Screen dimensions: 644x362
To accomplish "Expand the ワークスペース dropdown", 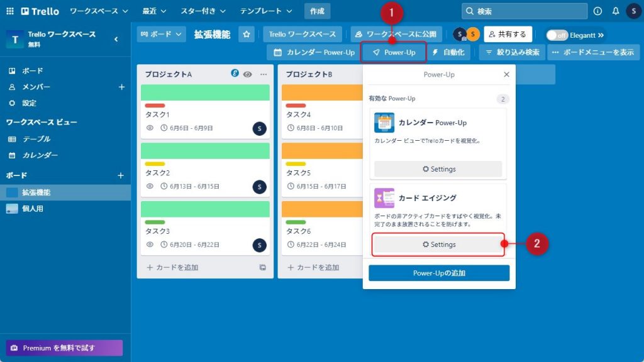I will coord(99,11).
